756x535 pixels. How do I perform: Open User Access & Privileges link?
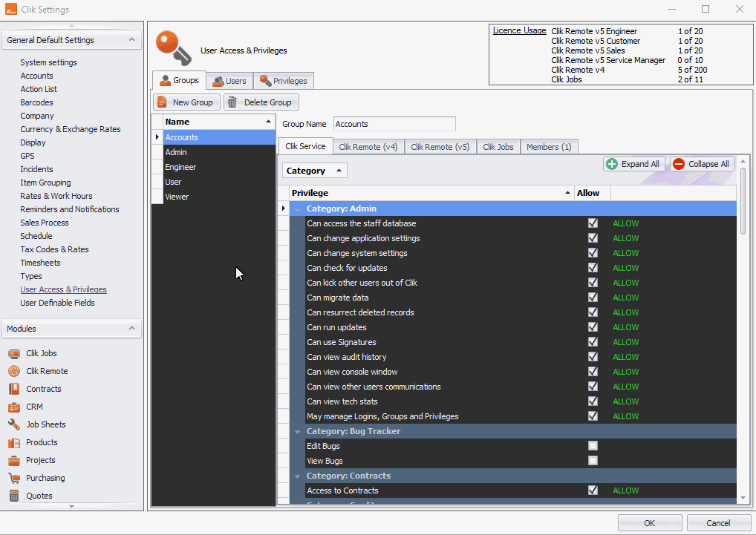point(63,289)
